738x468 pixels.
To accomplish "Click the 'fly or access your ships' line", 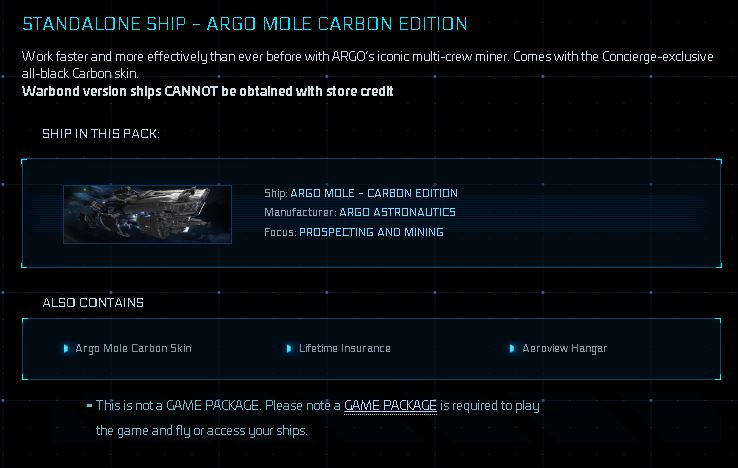I will click(201, 430).
